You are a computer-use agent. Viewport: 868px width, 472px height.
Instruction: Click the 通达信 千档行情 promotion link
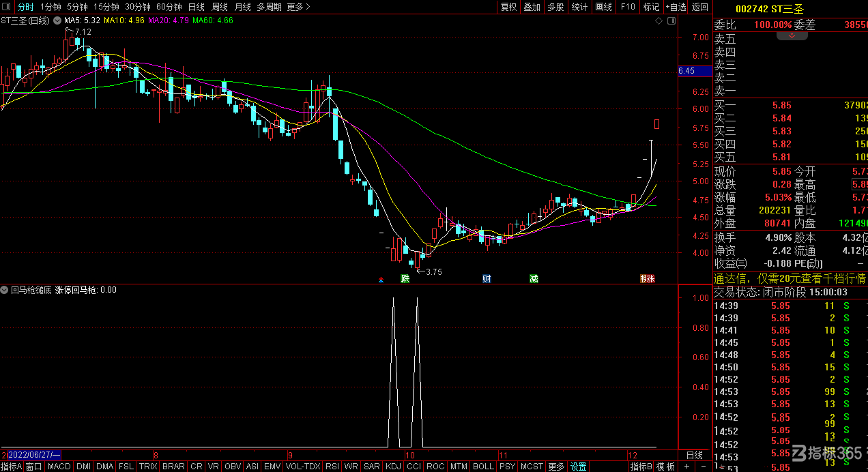tap(790, 278)
